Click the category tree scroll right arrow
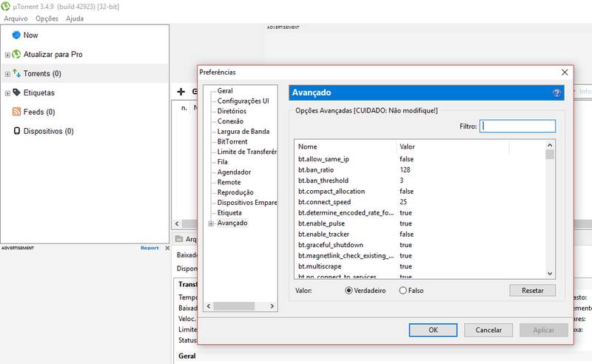 point(272,306)
